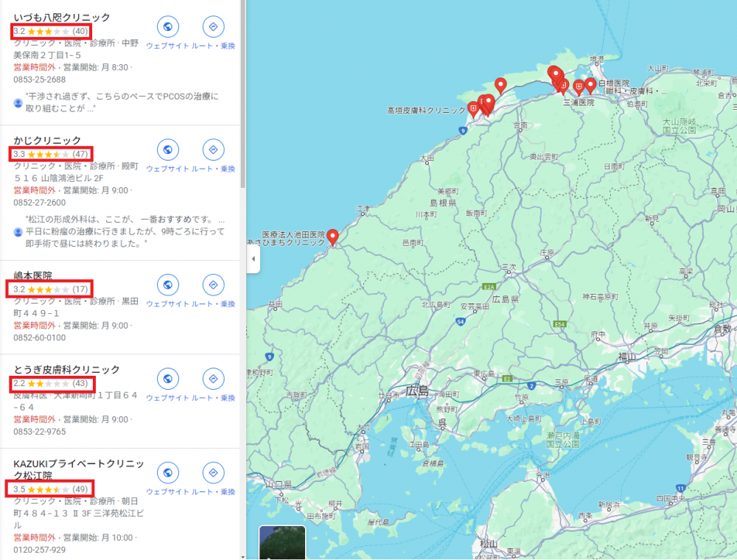Image resolution: width=737 pixels, height=560 pixels.
Task: Click rating 3.5 (49) for KAZUKI clinic
Action: click(x=50, y=489)
